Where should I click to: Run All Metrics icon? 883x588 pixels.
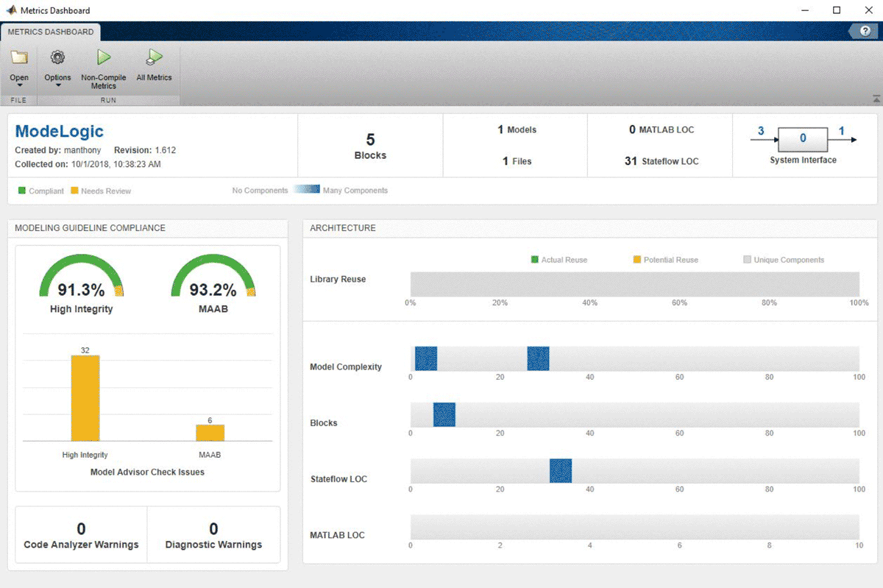pyautogui.click(x=154, y=58)
